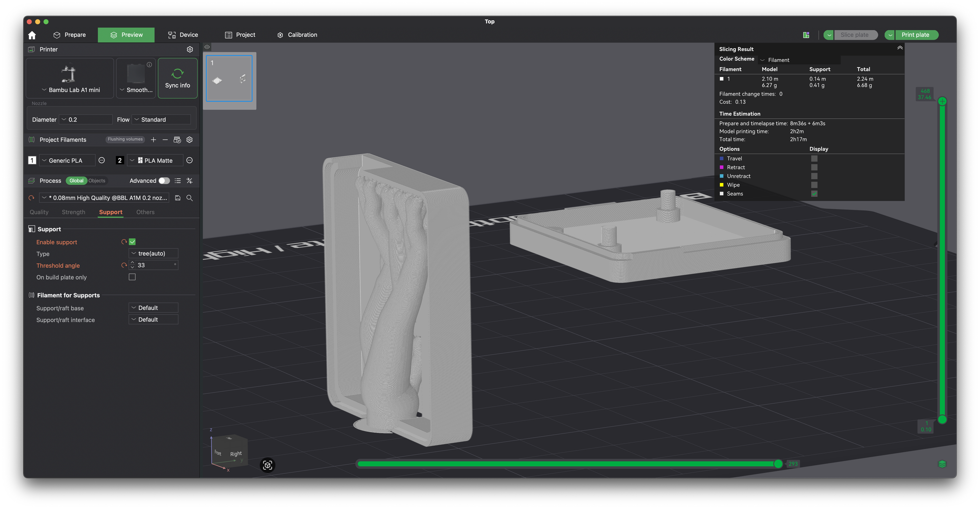This screenshot has width=980, height=509.
Task: Show Retract display checkbox
Action: [814, 167]
